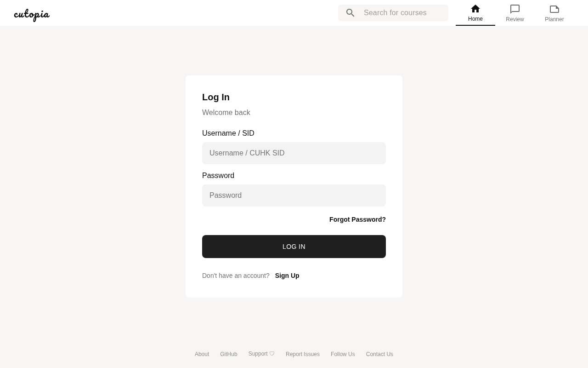Click the cutopia logo
The height and width of the screenshot is (368, 588).
[x=32, y=14]
